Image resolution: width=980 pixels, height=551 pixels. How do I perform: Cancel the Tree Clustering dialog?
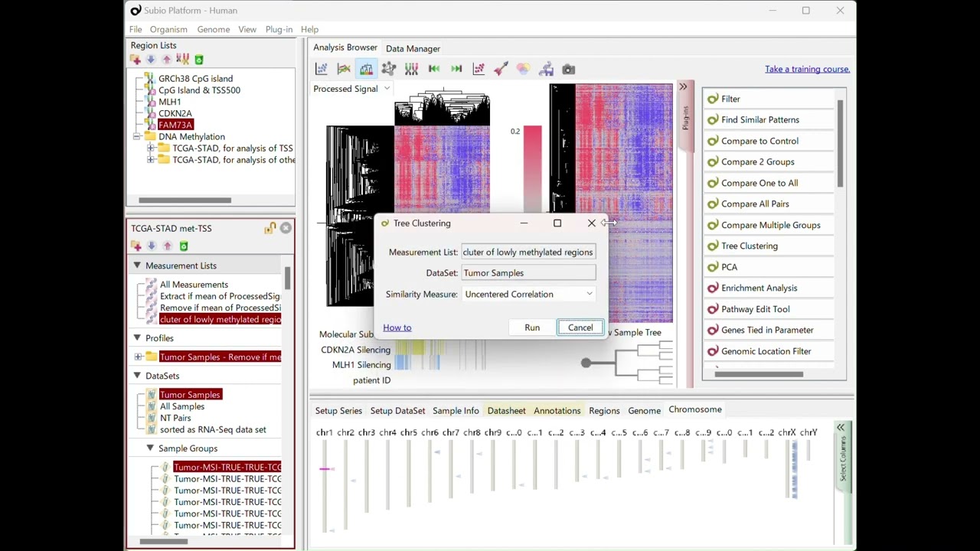tap(580, 328)
